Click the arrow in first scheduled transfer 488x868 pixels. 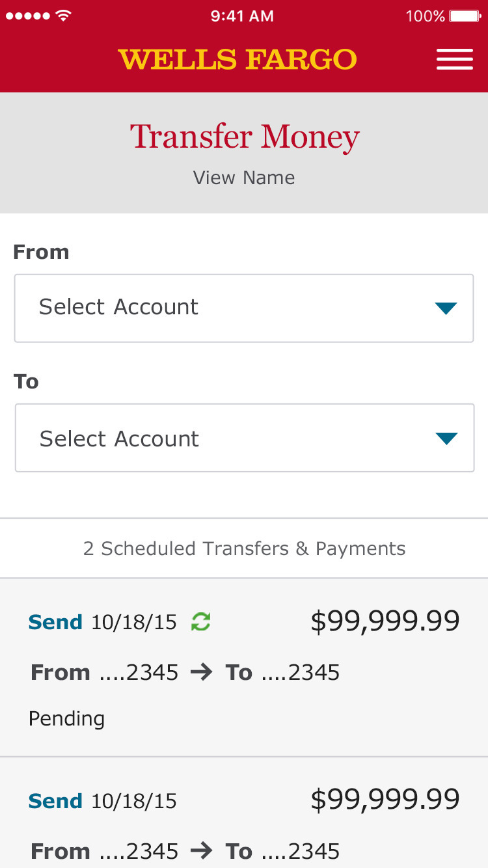pyautogui.click(x=202, y=672)
